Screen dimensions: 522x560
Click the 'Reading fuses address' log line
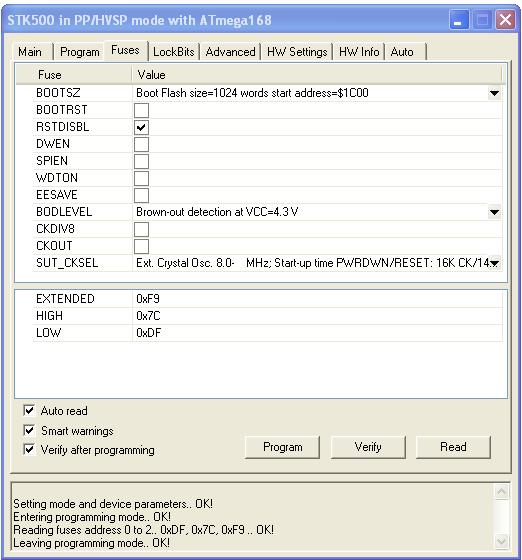click(x=144, y=530)
